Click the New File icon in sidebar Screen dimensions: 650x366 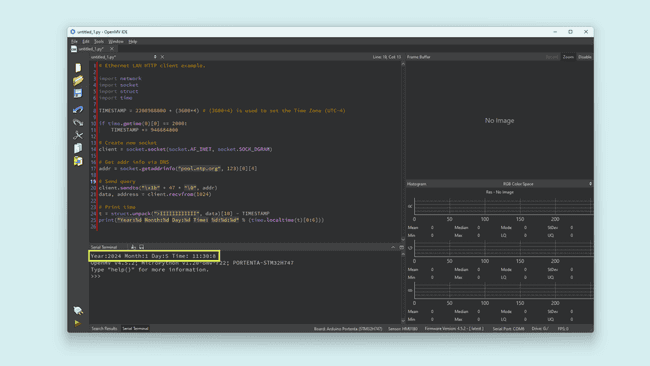click(78, 68)
